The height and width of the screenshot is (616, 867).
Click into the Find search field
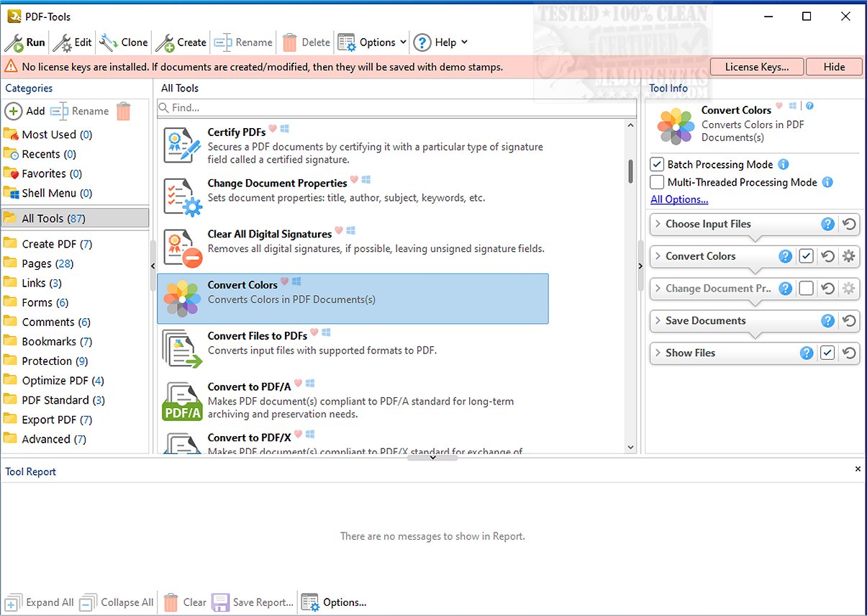(x=396, y=108)
